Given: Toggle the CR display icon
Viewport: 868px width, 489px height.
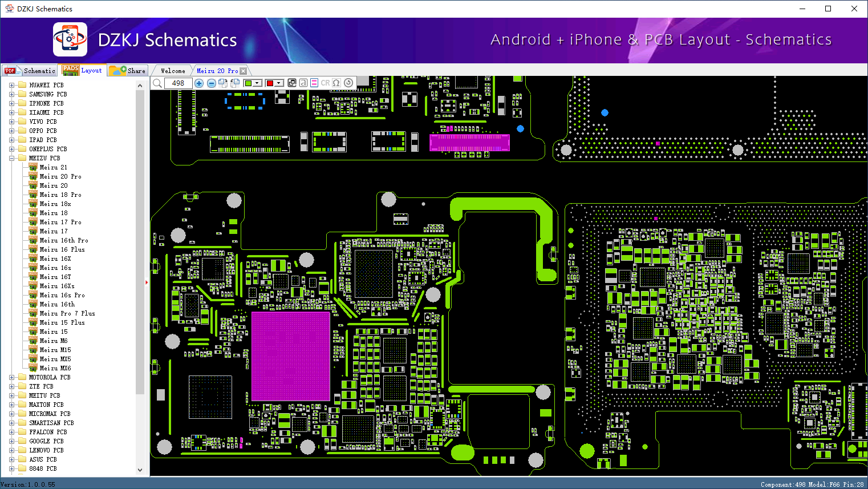Looking at the screenshot, I should 325,83.
